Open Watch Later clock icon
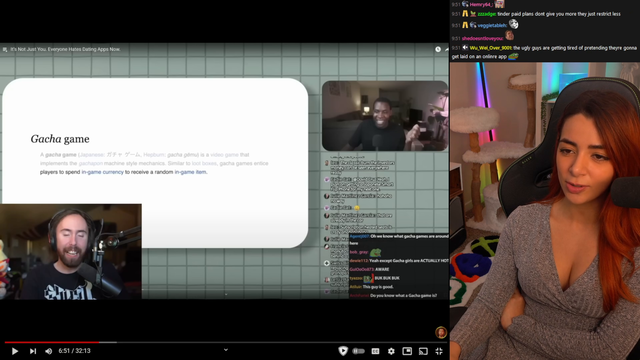The image size is (640, 360). 438,49
